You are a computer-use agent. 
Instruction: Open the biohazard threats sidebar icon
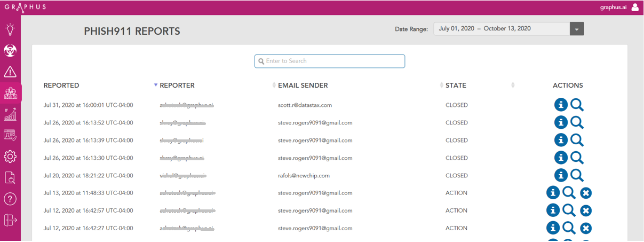(10, 50)
